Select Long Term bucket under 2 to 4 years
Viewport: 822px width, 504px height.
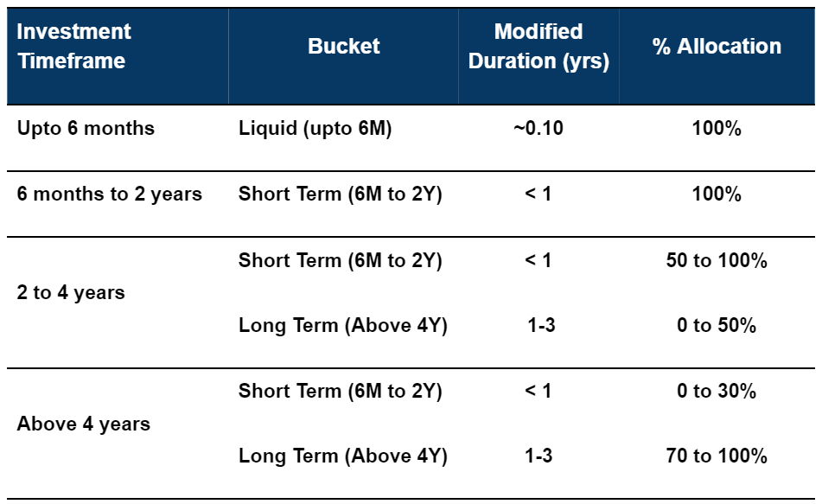click(x=342, y=326)
